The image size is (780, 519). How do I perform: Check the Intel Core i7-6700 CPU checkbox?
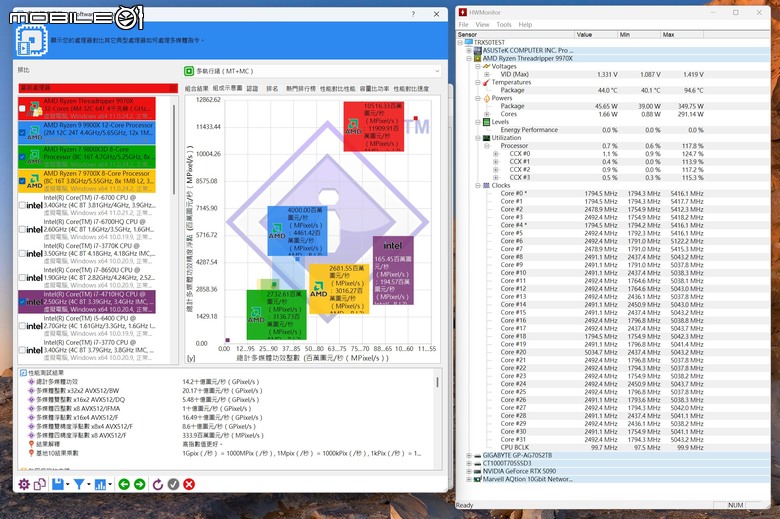pyautogui.click(x=22, y=205)
